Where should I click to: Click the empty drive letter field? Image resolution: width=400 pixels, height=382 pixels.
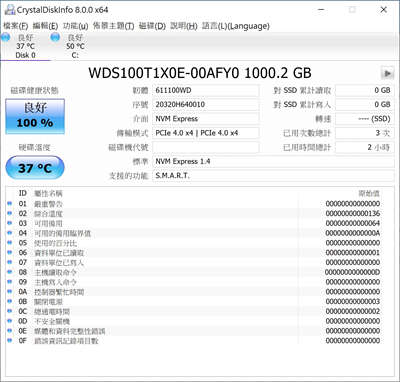point(206,147)
